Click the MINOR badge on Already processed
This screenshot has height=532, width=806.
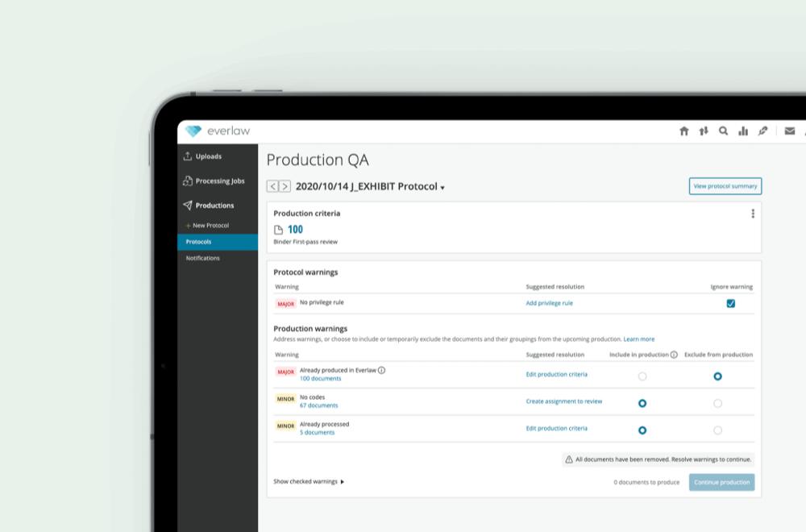coord(286,426)
